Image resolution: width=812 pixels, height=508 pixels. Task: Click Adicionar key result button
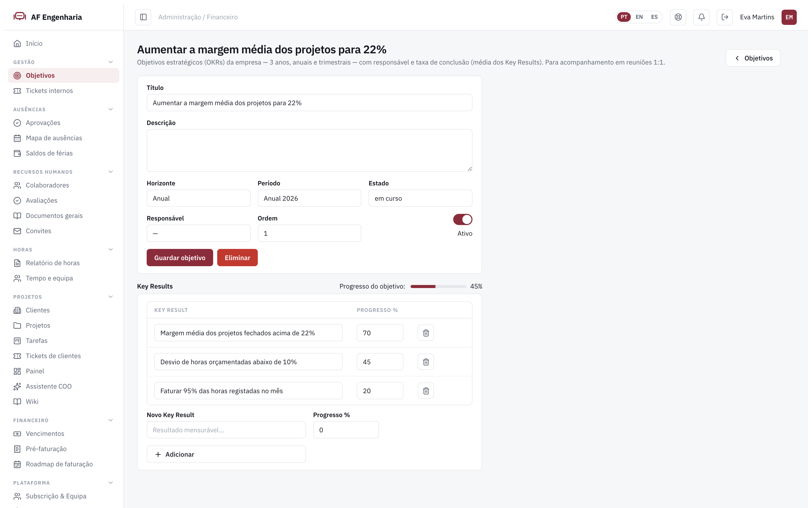pyautogui.click(x=226, y=454)
